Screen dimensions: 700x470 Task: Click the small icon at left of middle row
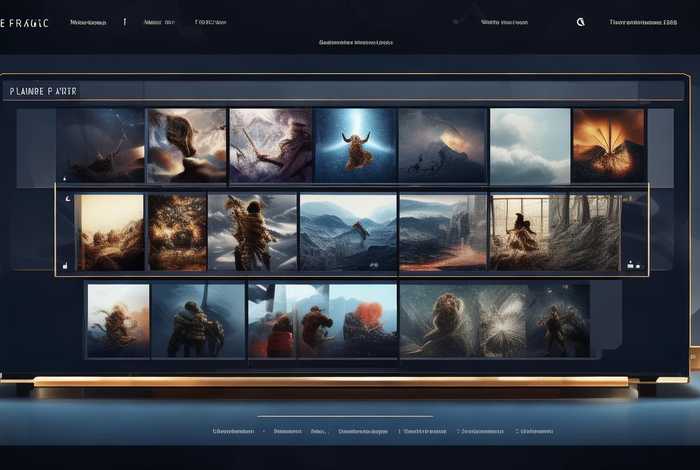[67, 199]
